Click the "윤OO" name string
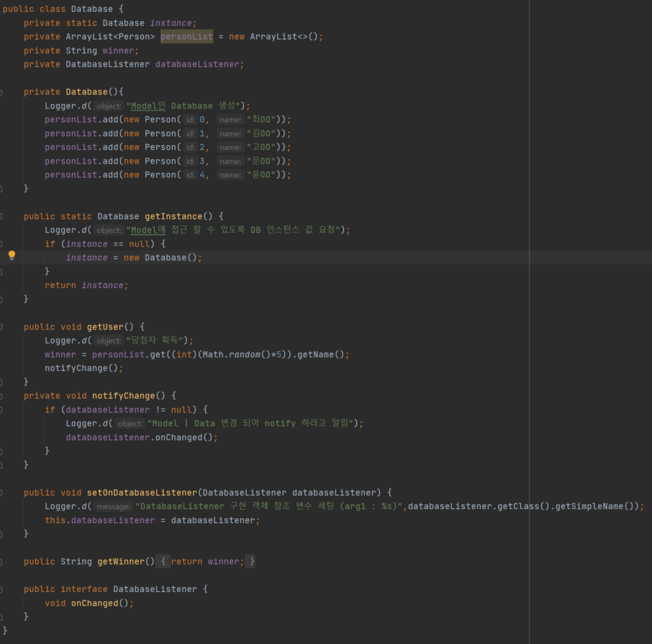 (262, 175)
